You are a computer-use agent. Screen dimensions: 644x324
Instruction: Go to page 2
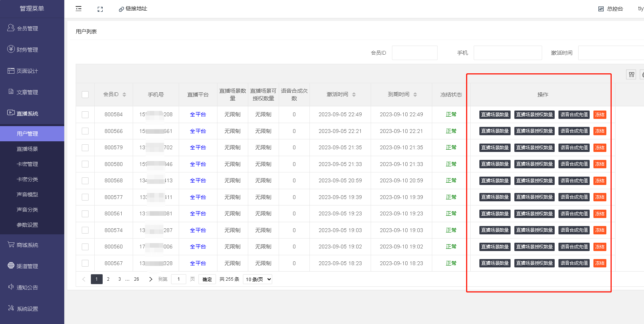(108, 279)
